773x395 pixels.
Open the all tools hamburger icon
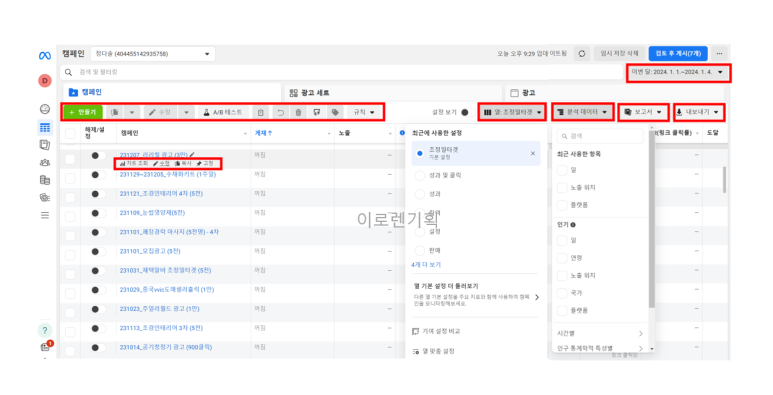click(45, 215)
